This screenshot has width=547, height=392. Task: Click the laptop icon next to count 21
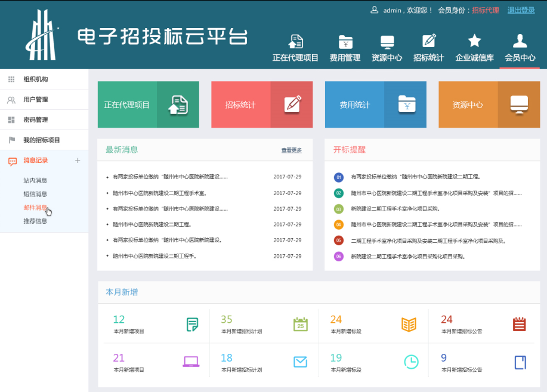pos(191,362)
